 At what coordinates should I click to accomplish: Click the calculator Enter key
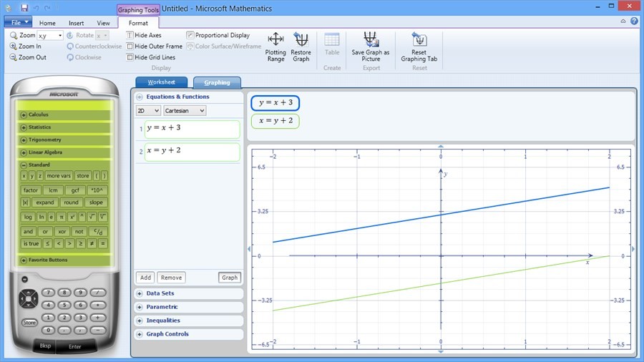point(74,346)
